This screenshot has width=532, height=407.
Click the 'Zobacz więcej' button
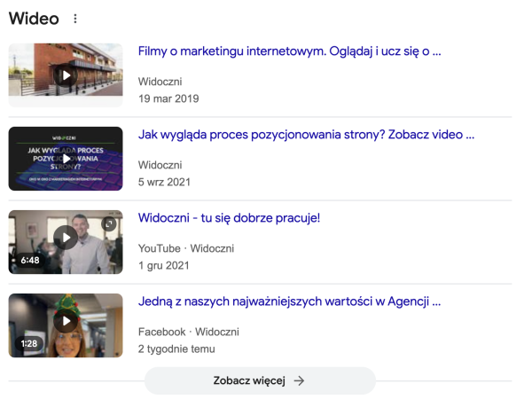tap(260, 380)
